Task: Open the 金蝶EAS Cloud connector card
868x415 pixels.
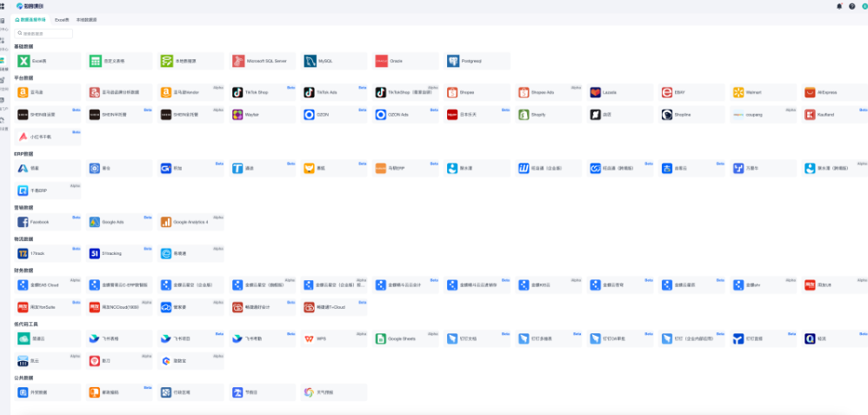Action: (48, 284)
